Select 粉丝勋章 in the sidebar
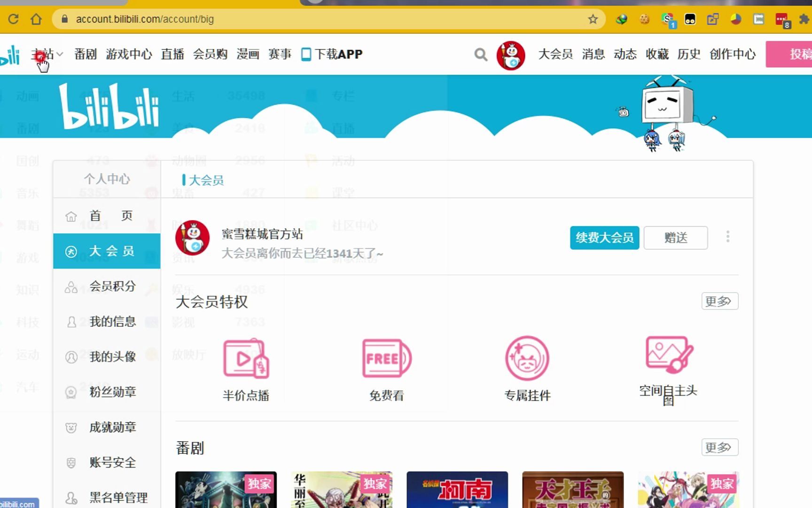 107,392
